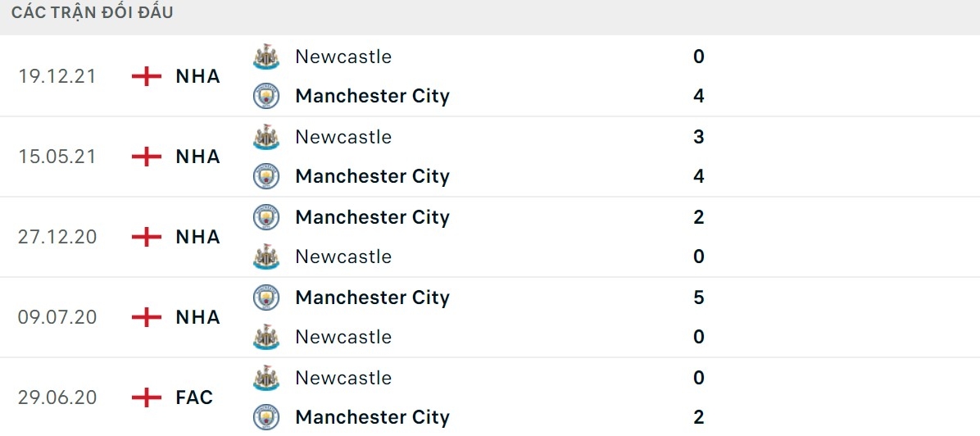
Task: Open Newcastle team link in 27.12.20 match
Action: pyautogui.click(x=343, y=257)
